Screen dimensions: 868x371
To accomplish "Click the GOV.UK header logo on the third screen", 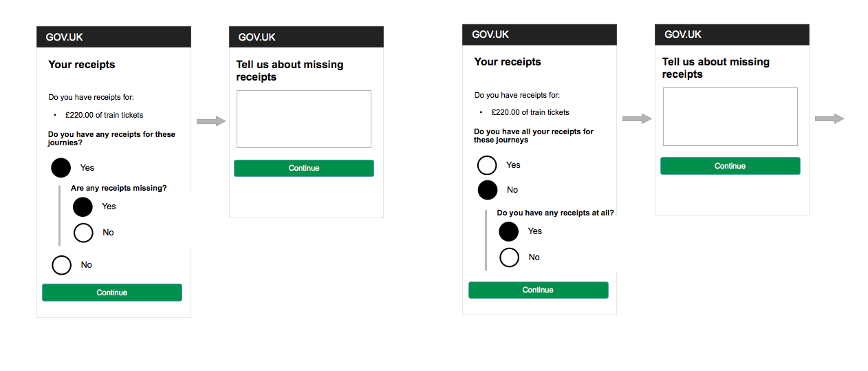I will pyautogui.click(x=490, y=34).
